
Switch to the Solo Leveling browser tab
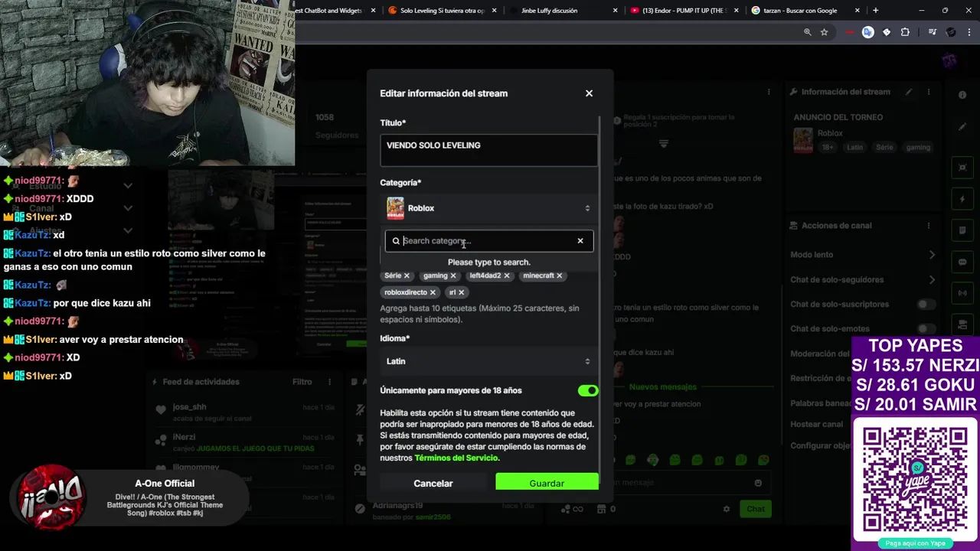point(443,11)
